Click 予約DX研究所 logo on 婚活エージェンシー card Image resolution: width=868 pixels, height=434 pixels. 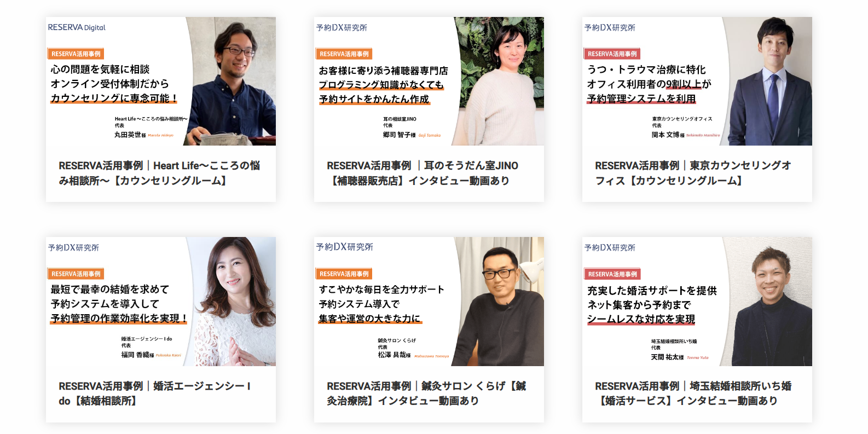73,247
